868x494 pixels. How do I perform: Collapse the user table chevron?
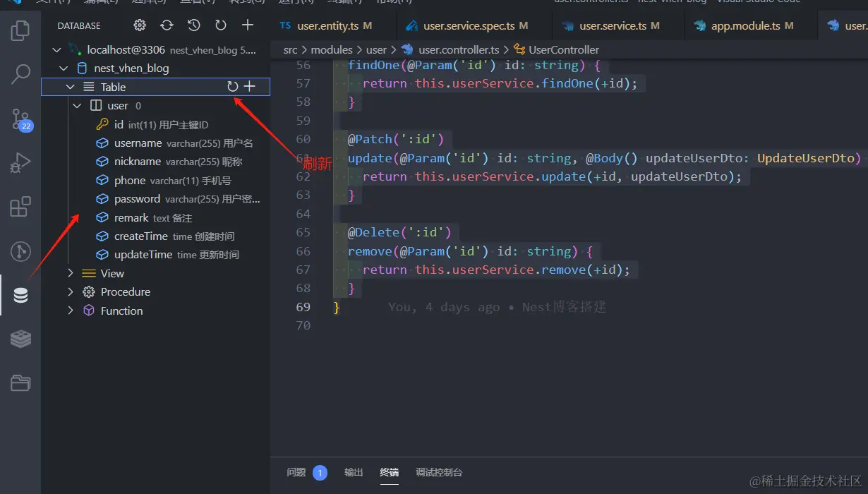click(78, 106)
